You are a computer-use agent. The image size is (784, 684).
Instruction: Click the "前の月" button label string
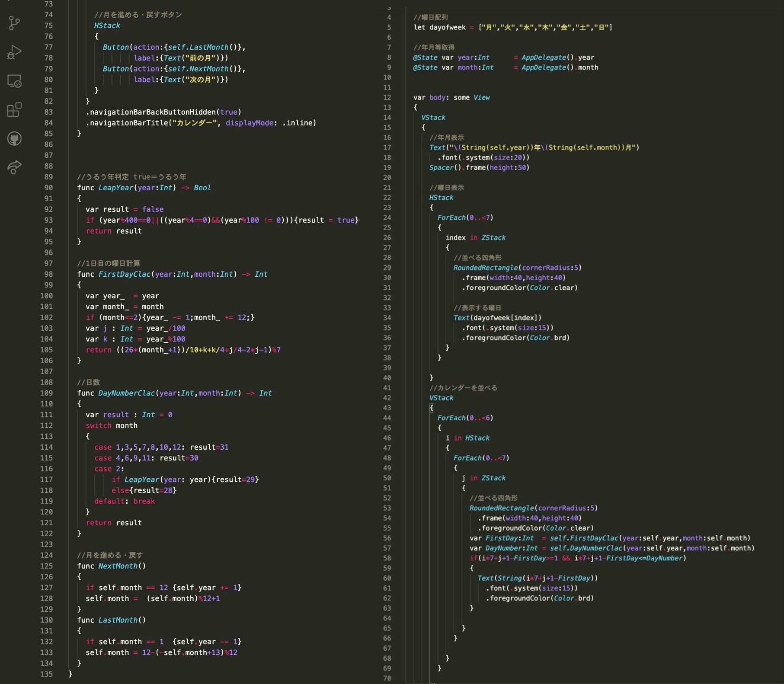click(x=200, y=58)
